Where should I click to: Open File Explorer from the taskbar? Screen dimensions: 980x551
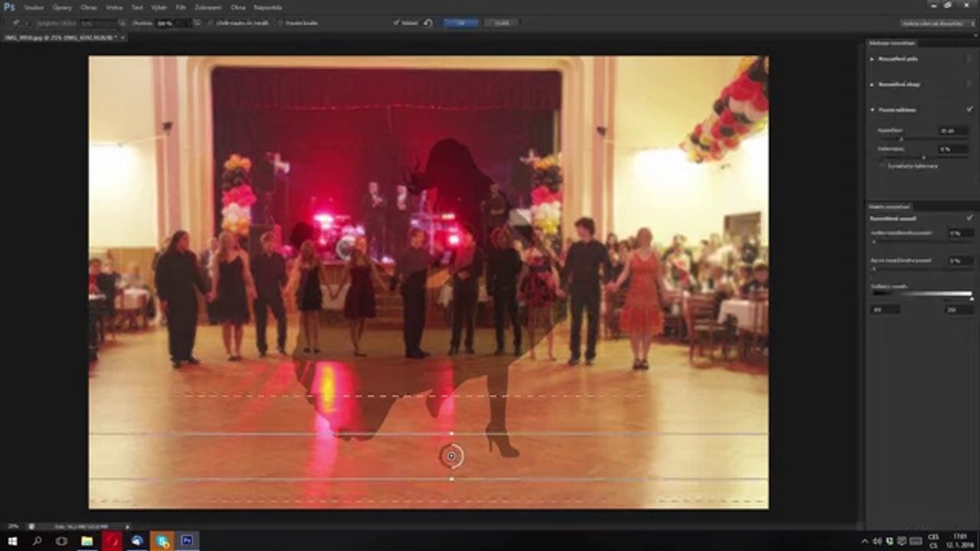[87, 541]
